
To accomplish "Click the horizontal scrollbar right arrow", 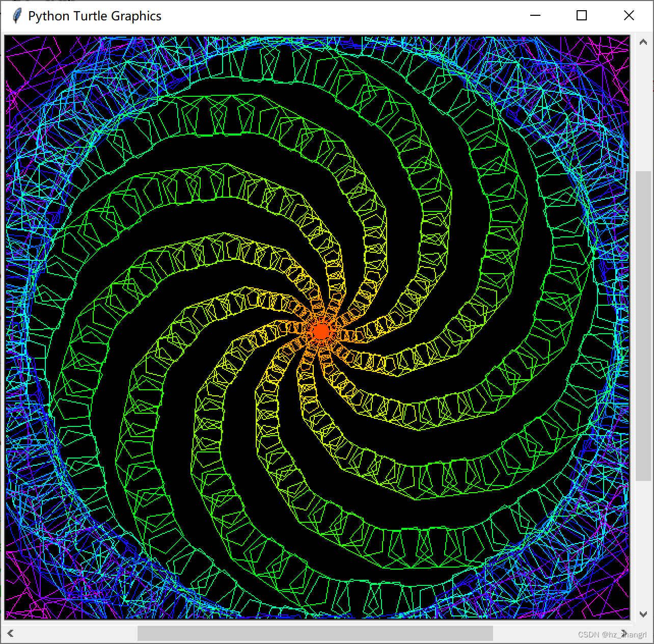I will [624, 633].
